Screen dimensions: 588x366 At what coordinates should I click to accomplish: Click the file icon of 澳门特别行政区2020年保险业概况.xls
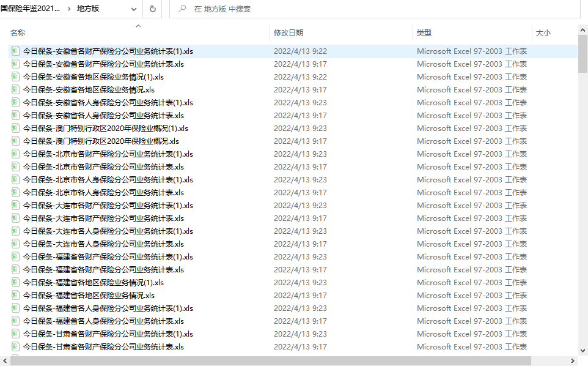(x=15, y=141)
